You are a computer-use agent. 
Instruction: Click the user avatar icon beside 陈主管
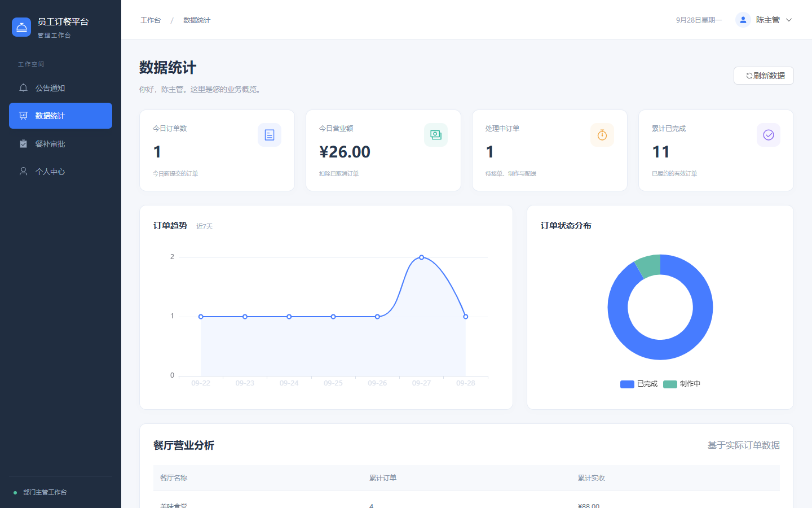click(743, 20)
